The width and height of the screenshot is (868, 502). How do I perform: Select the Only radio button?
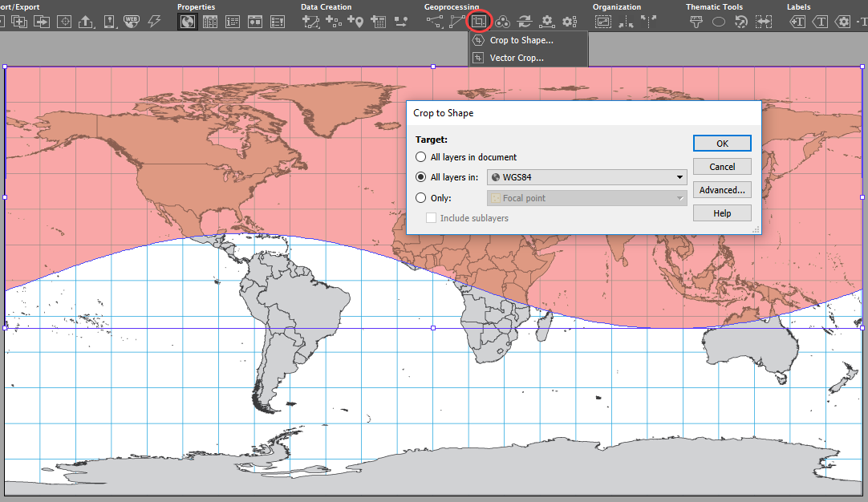[x=420, y=197]
